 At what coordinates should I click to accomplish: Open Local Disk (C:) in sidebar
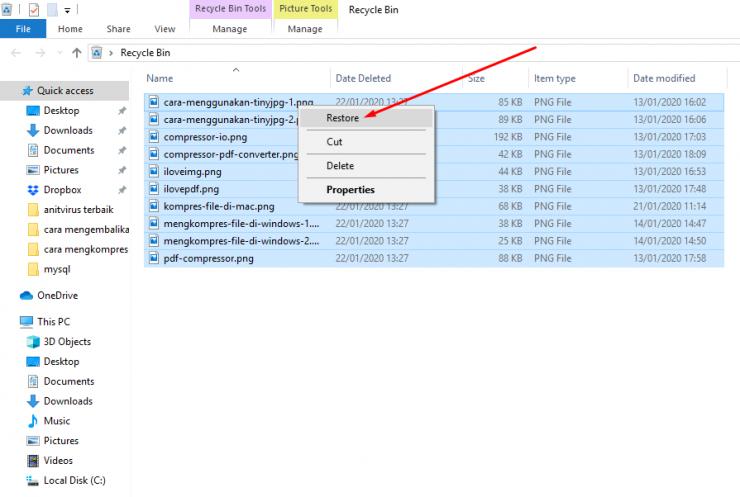(x=75, y=480)
